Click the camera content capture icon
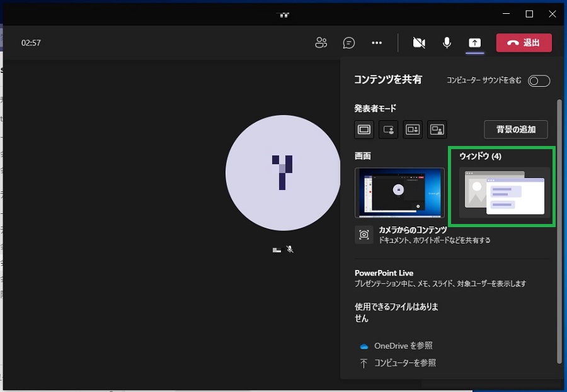The image size is (567, 392). [364, 235]
